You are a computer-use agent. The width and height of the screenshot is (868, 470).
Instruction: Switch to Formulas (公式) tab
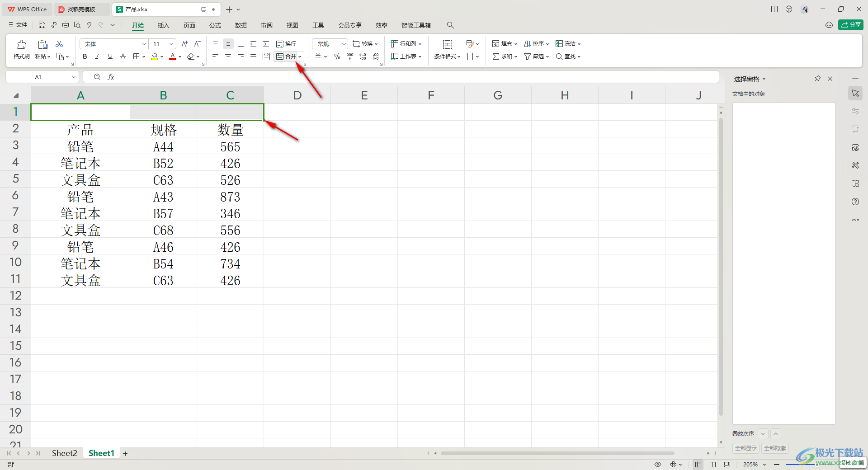pos(215,25)
